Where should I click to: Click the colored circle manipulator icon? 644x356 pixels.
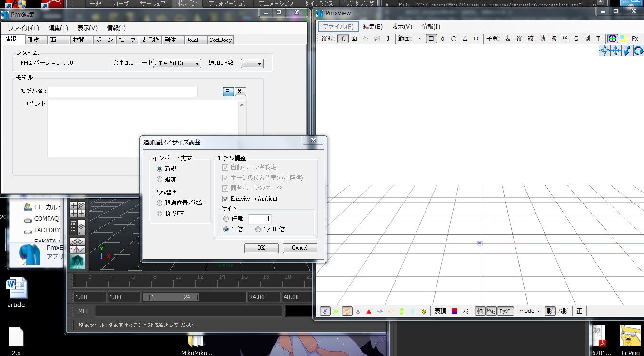[613, 39]
